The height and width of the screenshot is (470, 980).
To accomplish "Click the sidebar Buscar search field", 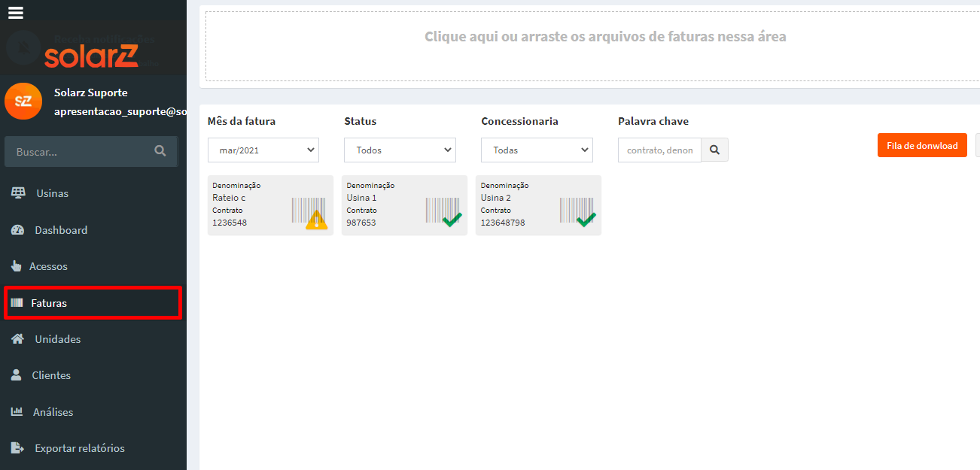I will 79,151.
